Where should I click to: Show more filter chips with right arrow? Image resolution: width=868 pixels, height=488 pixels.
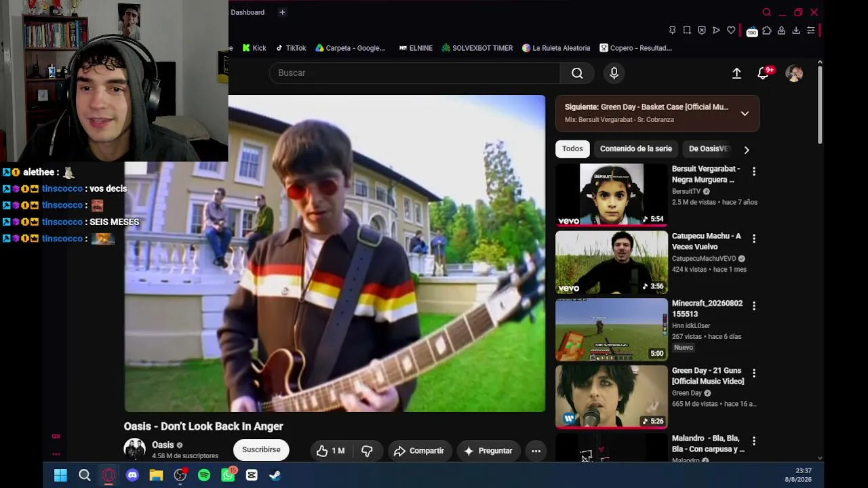(x=747, y=150)
